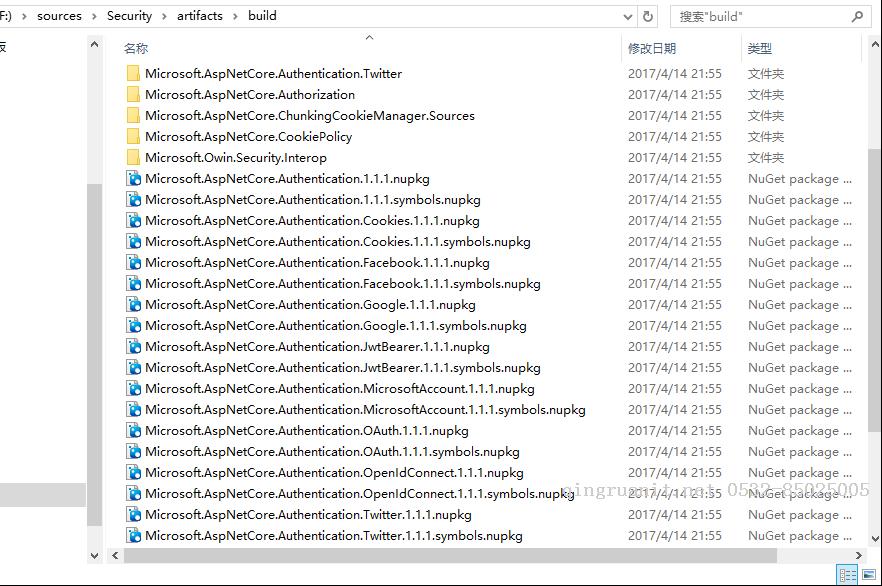
Task: Sort files by the 类型 column header
Action: coord(760,49)
